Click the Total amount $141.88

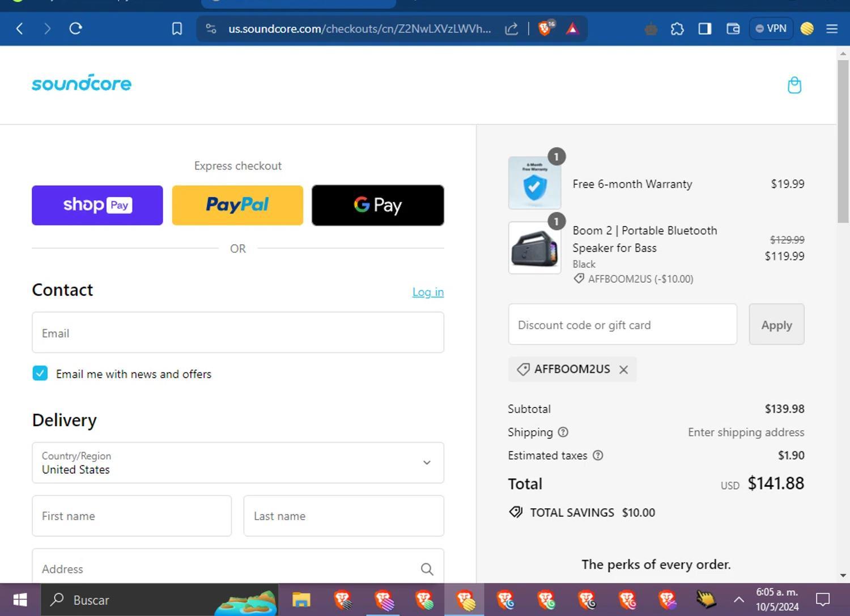coord(776,483)
